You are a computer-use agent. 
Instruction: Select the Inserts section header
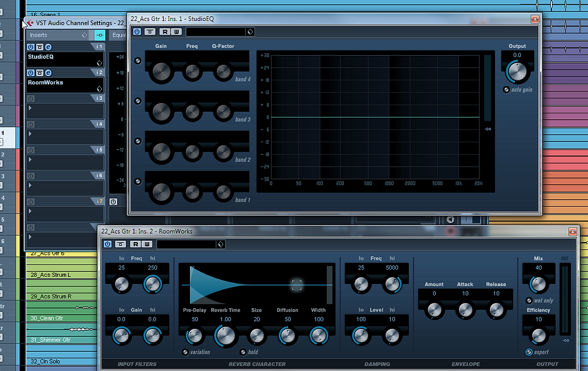[x=38, y=35]
